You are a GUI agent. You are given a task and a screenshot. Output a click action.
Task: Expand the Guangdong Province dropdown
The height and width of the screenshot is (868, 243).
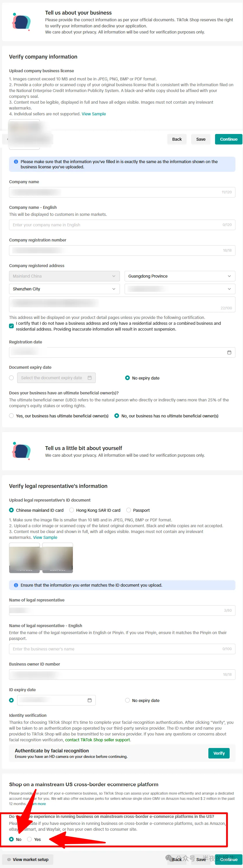click(x=180, y=276)
